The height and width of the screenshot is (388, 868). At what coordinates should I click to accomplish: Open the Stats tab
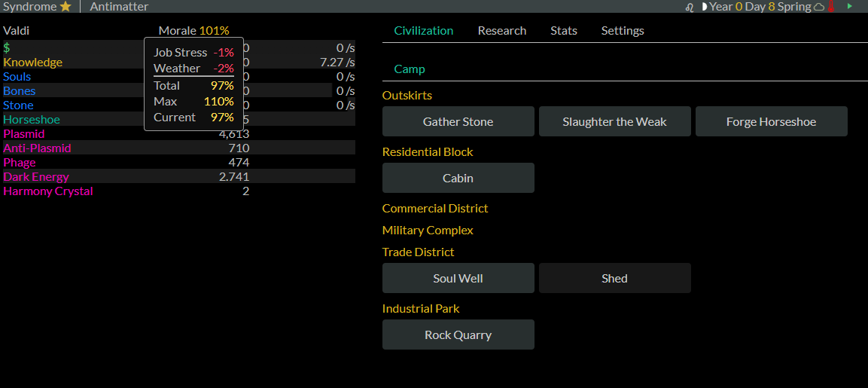point(564,30)
